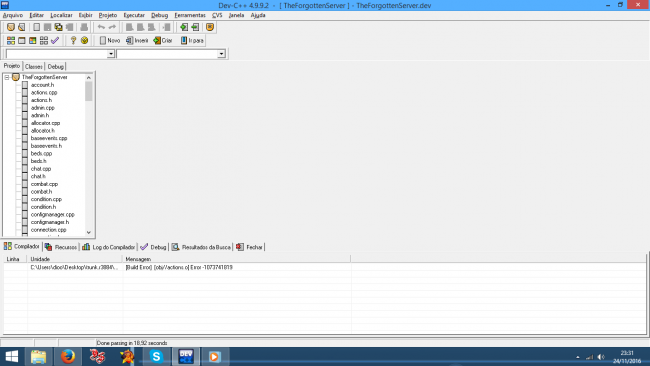This screenshot has height=366, width=650.
Task: Click the yellow About Dev-C++ icon
Action: [x=85, y=40]
